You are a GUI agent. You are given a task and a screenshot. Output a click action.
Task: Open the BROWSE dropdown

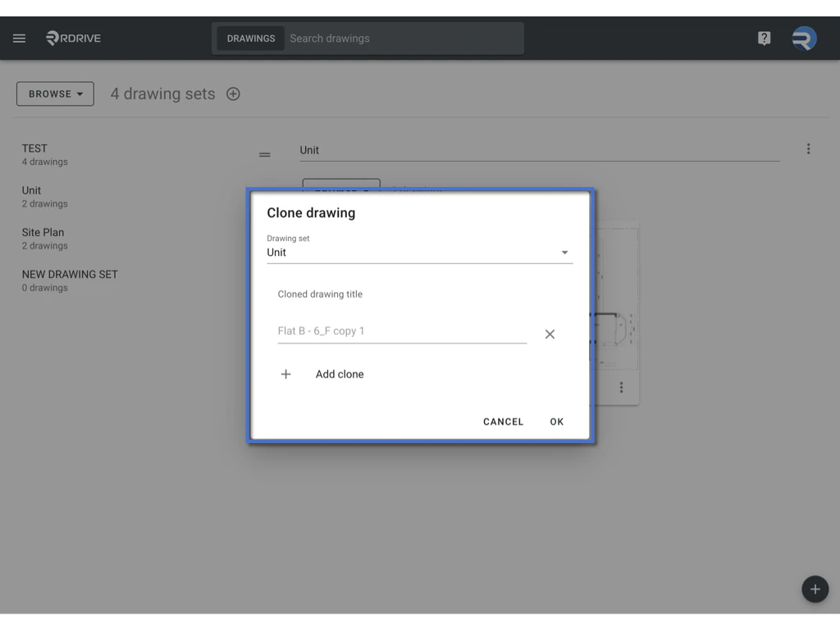click(x=55, y=94)
